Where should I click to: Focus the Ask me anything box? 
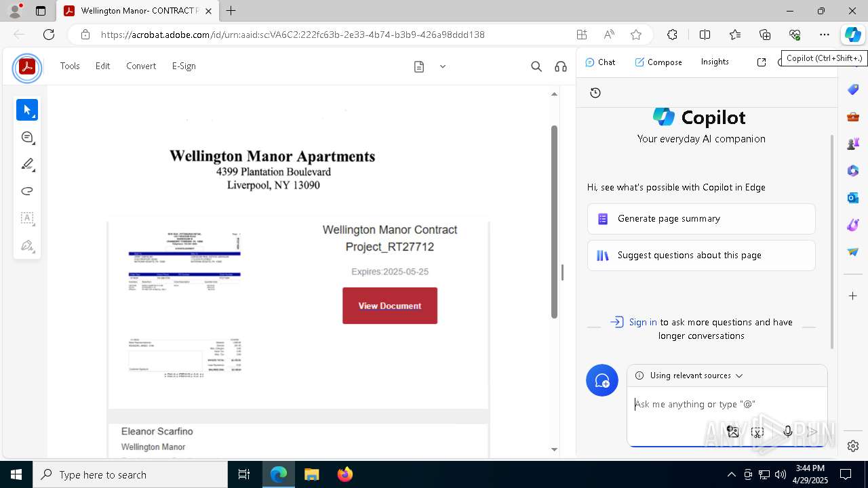[727, 405]
